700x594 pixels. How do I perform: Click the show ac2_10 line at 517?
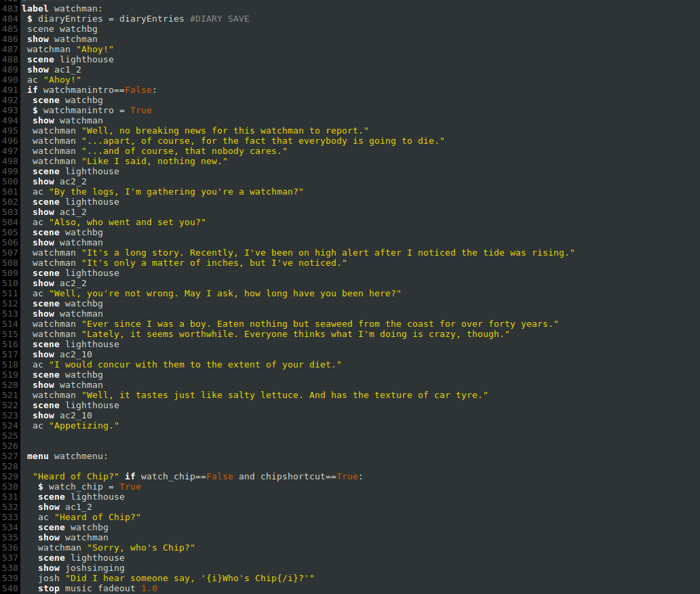[x=62, y=355]
